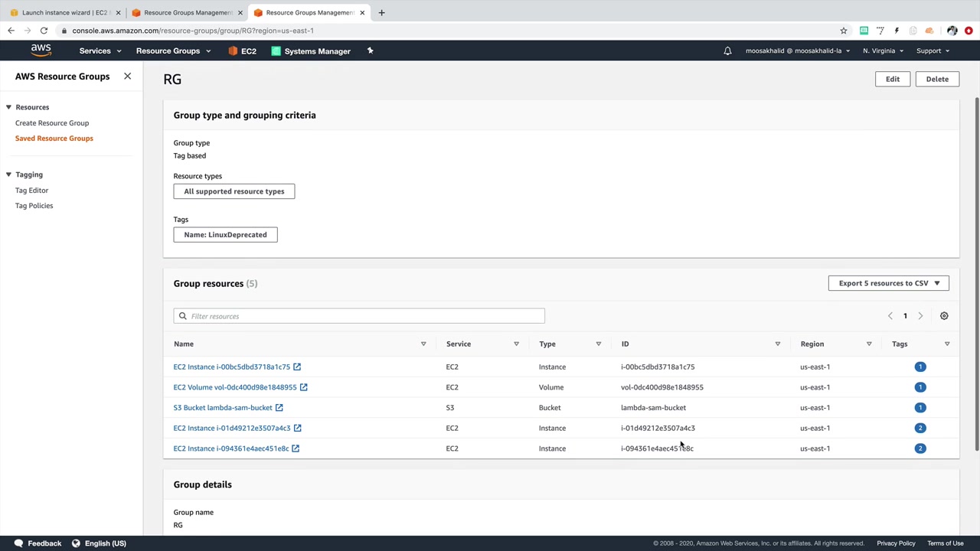Open the table preferences gear icon
This screenshot has width=980, height=551.
point(944,316)
